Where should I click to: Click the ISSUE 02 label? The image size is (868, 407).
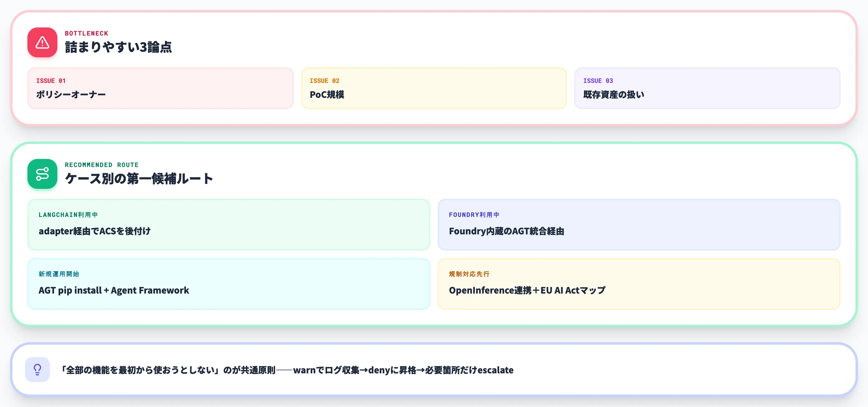[x=325, y=81]
